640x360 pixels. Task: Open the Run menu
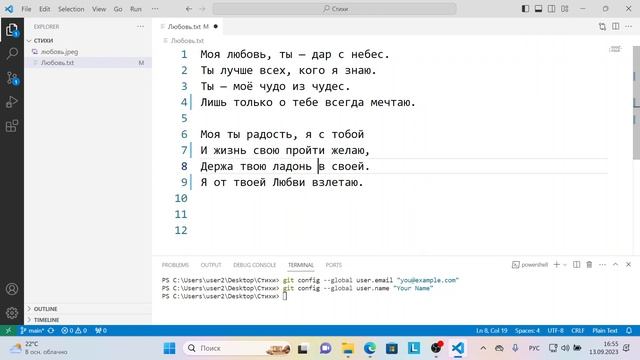[x=136, y=9]
